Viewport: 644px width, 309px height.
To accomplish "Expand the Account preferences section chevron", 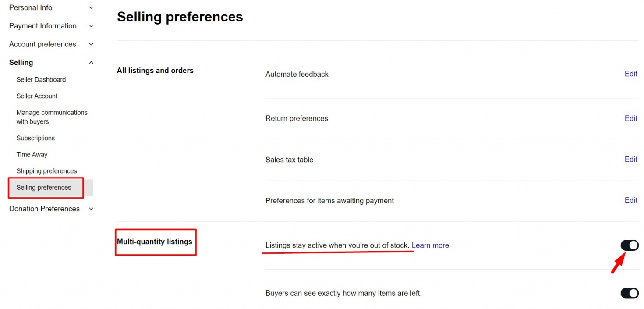I will tap(91, 44).
